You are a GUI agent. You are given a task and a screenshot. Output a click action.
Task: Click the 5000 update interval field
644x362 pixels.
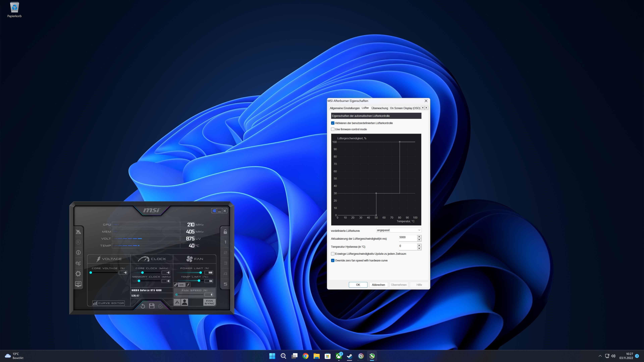(x=408, y=238)
